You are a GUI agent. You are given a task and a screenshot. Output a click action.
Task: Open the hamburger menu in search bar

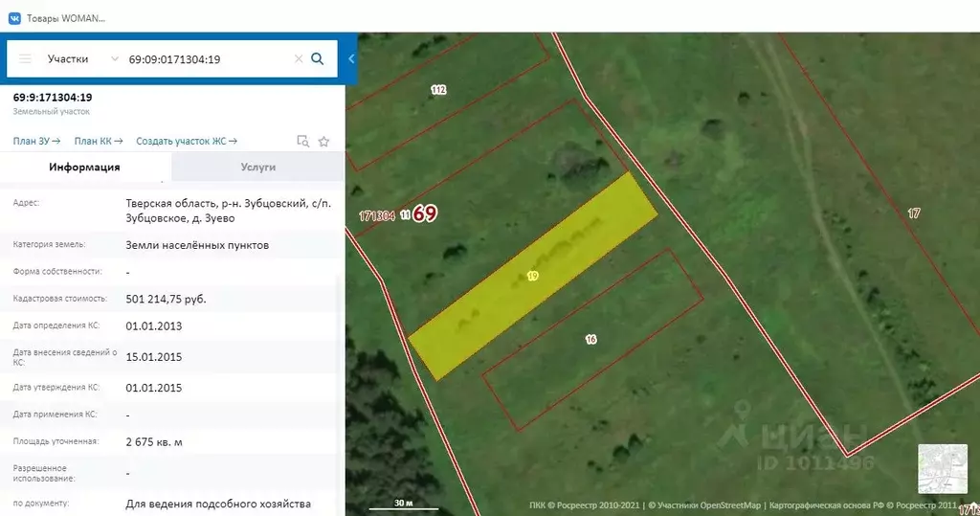[x=25, y=58]
